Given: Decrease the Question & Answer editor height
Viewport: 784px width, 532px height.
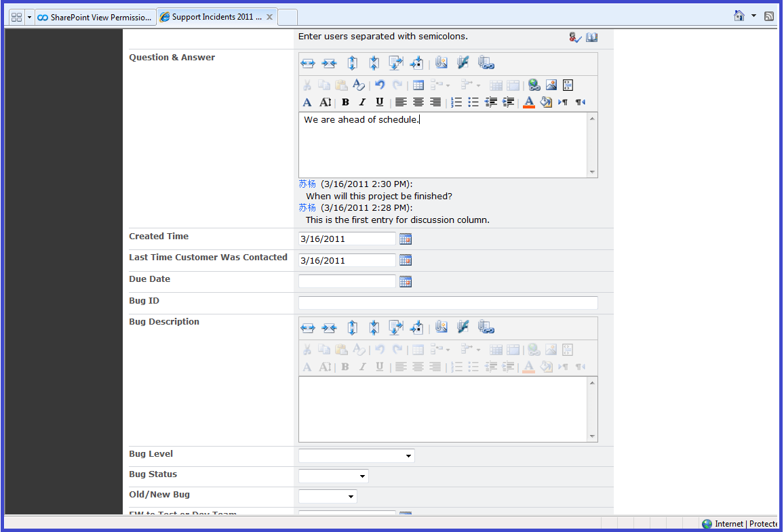Looking at the screenshot, I should tap(374, 63).
